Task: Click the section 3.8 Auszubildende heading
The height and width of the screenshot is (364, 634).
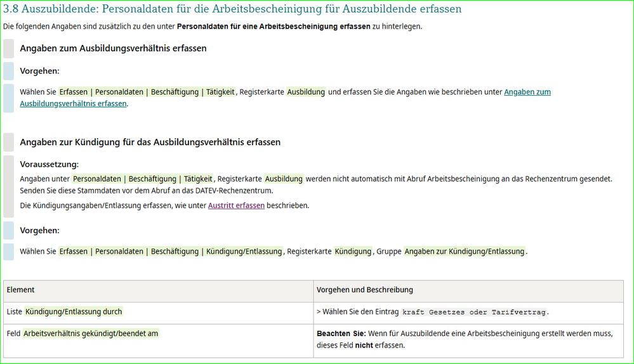Action: (x=232, y=9)
